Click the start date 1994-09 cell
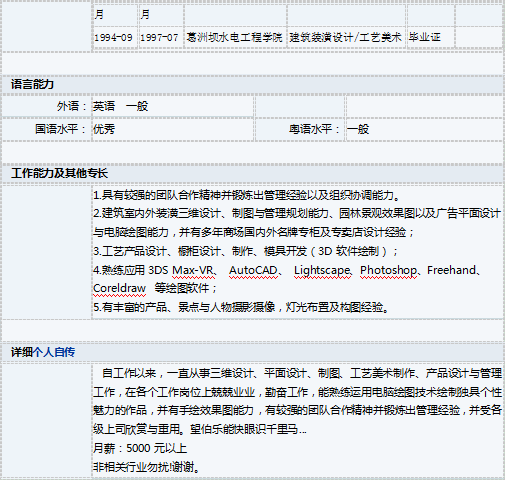This screenshot has height=480, width=505. (x=113, y=38)
